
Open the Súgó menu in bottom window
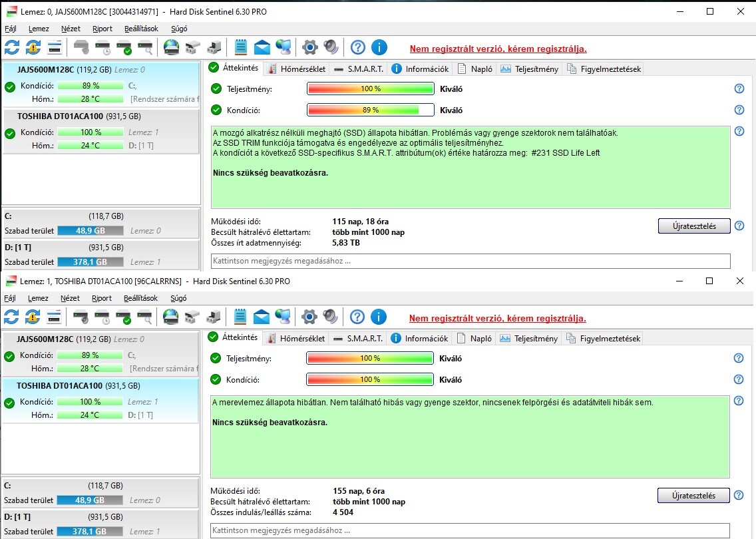pyautogui.click(x=178, y=298)
